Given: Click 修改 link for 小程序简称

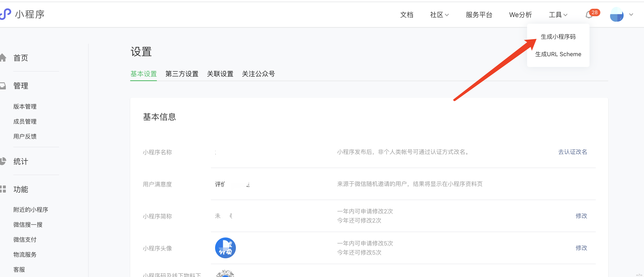Looking at the screenshot, I should coord(581,216).
